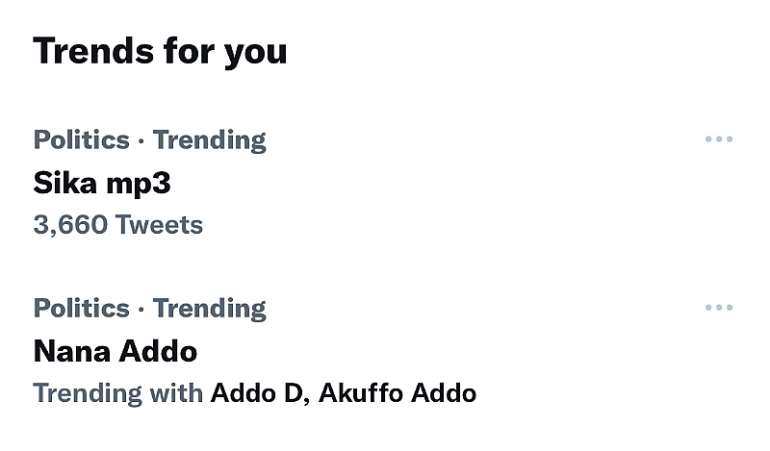
Task: Click "Trending" in the "Trending with" line
Action: tap(88, 393)
